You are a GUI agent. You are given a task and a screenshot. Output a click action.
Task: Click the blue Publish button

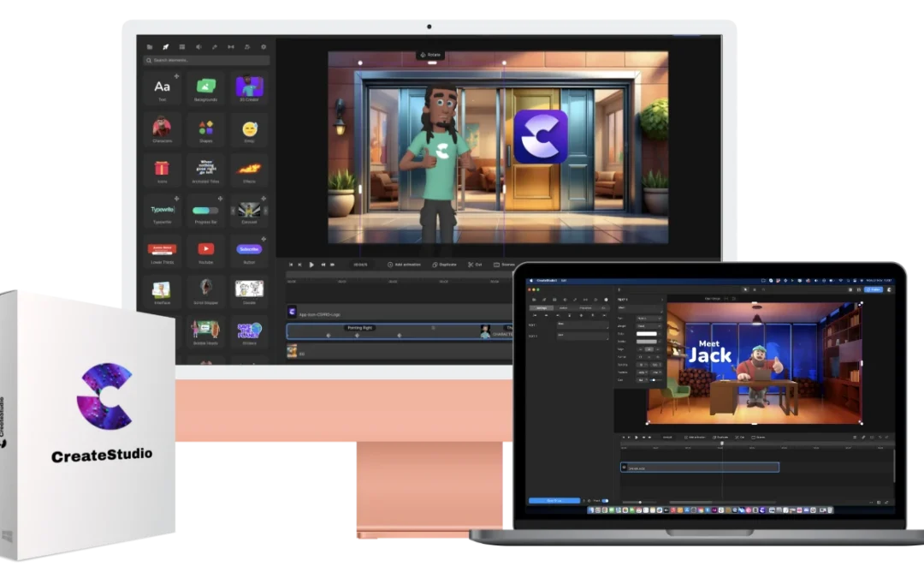click(874, 290)
